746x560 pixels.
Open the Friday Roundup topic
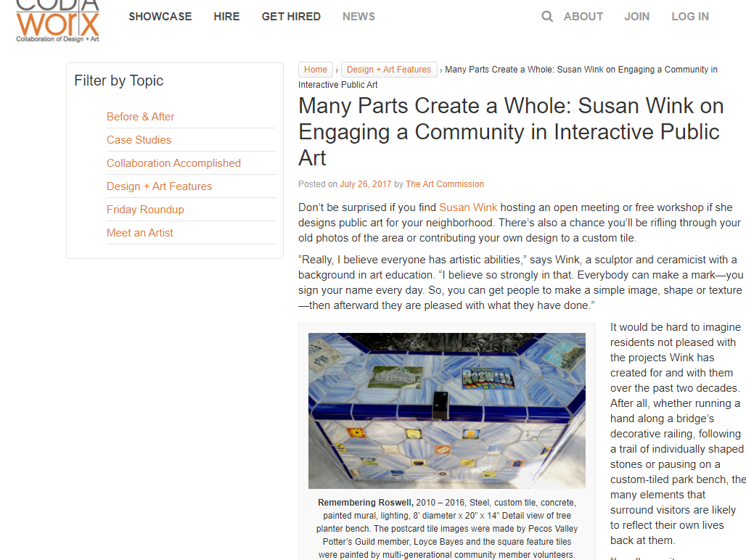(145, 210)
